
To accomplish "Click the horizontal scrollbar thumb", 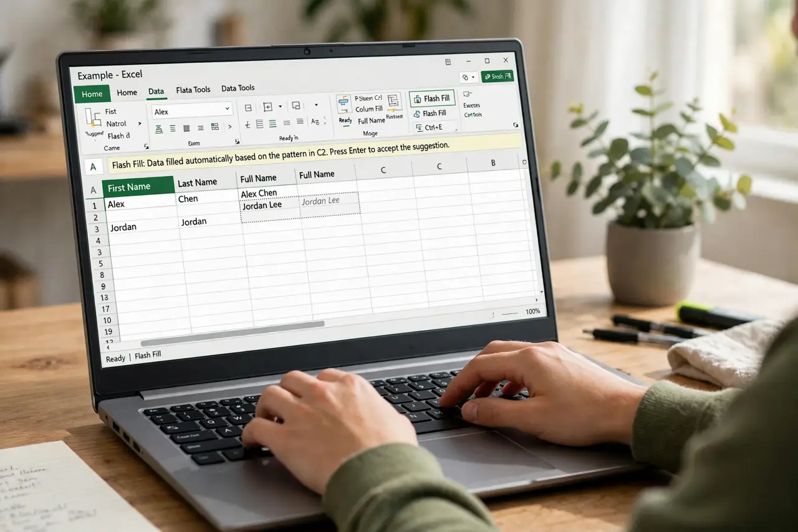I will click(233, 333).
